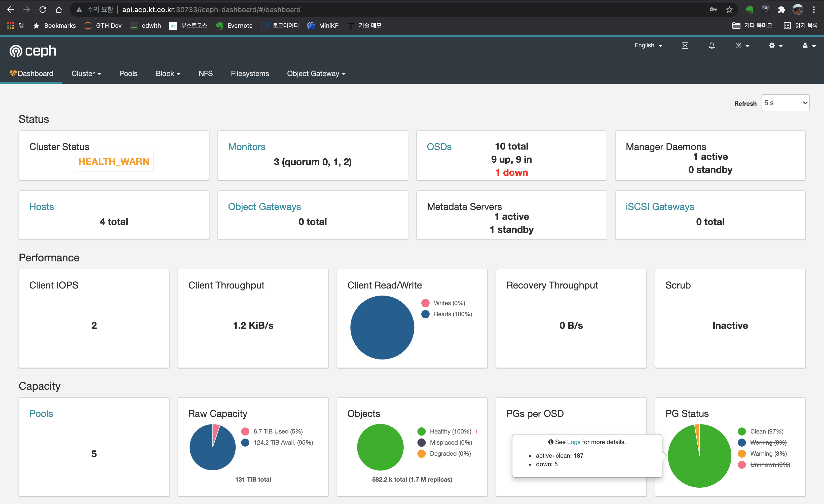Toggle the Clean (97%) green legend swatch
The image size is (824, 504).
tap(742, 431)
